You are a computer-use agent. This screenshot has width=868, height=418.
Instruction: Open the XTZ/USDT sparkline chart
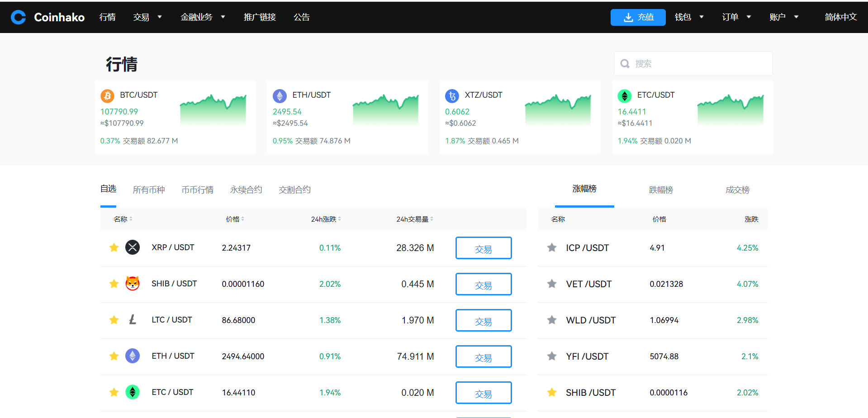click(x=558, y=110)
